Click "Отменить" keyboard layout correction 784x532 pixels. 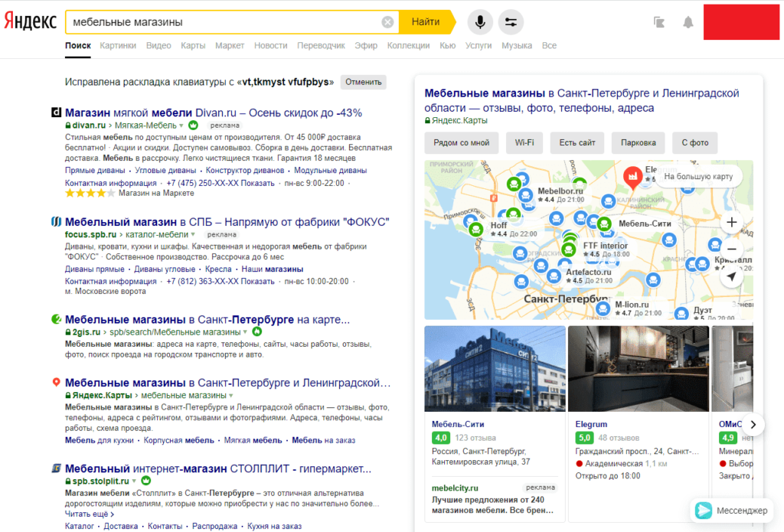364,82
